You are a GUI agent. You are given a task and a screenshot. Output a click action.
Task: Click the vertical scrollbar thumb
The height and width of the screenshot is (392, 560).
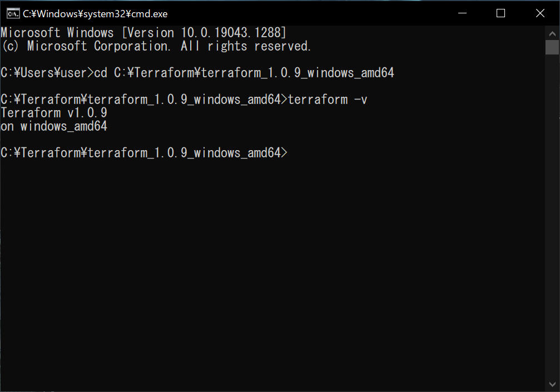click(x=552, y=47)
